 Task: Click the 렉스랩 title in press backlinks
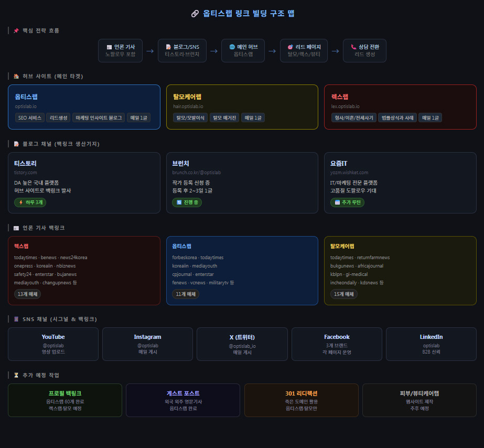(21, 246)
